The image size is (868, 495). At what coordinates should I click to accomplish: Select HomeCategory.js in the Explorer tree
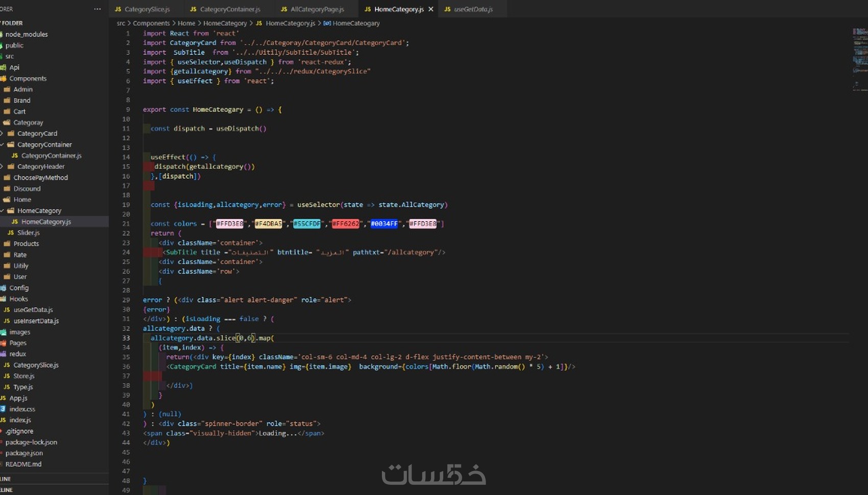point(46,222)
